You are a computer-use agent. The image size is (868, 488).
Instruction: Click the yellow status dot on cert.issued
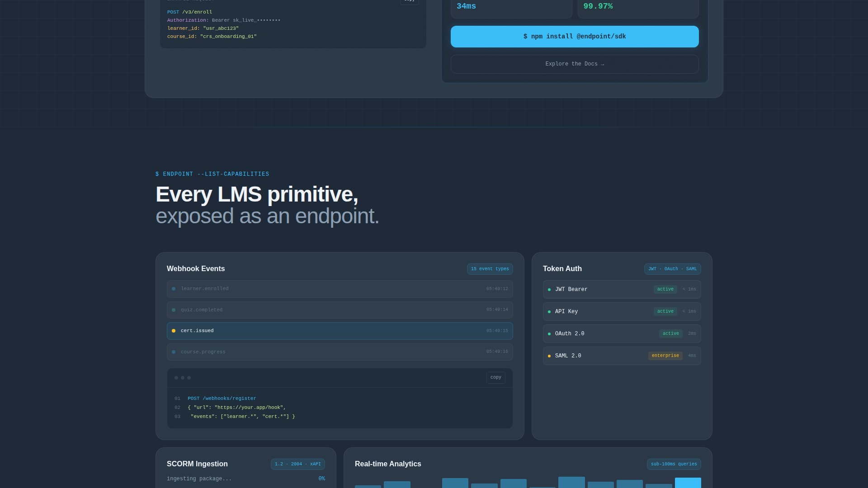click(x=174, y=331)
